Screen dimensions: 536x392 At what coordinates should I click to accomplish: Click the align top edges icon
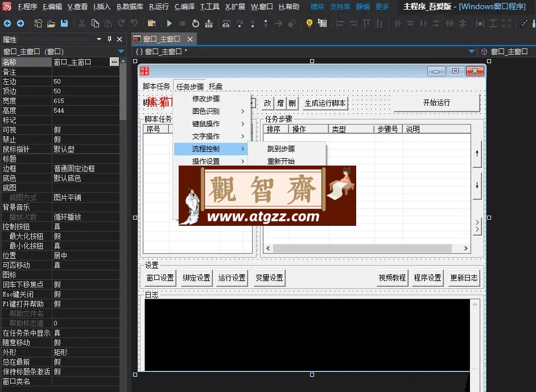tap(366, 23)
